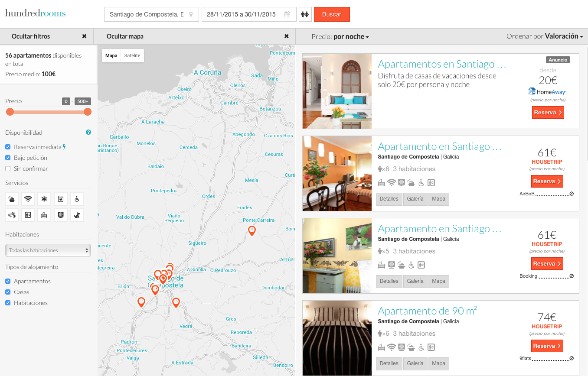Close map panel with X icon

[x=286, y=36]
